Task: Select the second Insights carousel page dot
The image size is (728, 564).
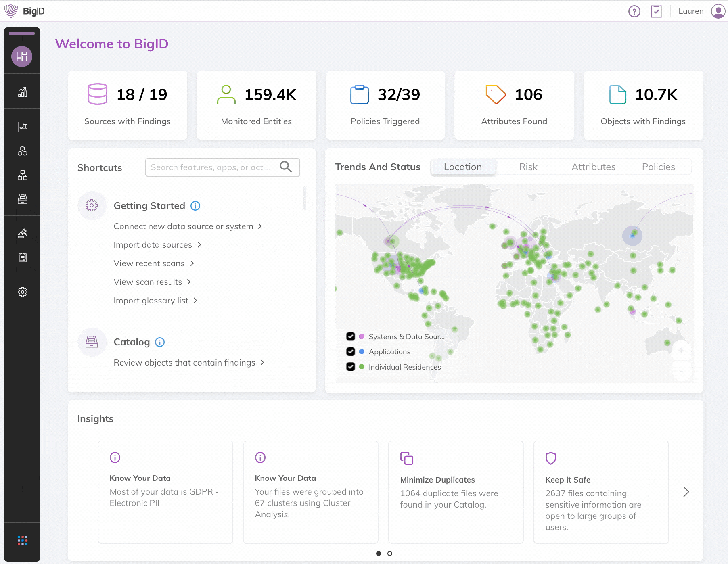Action: [x=390, y=554]
